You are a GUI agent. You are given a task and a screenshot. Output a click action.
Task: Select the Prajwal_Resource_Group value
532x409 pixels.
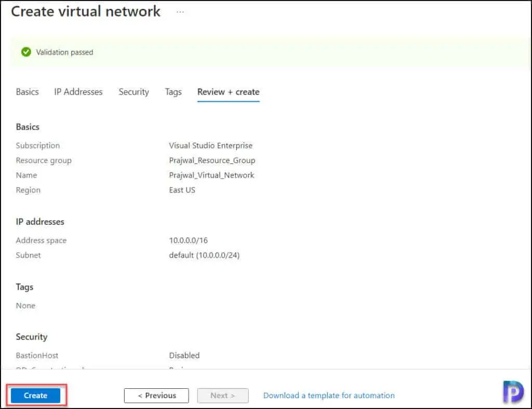pyautogui.click(x=212, y=160)
